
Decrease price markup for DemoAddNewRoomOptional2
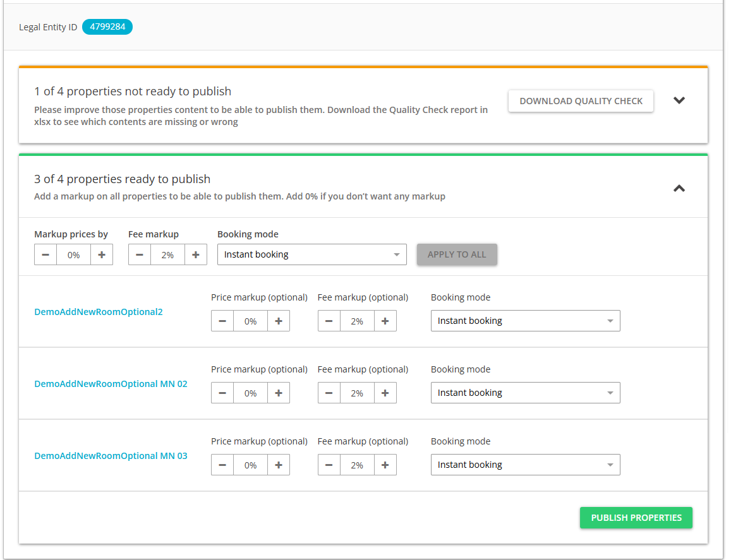point(222,321)
